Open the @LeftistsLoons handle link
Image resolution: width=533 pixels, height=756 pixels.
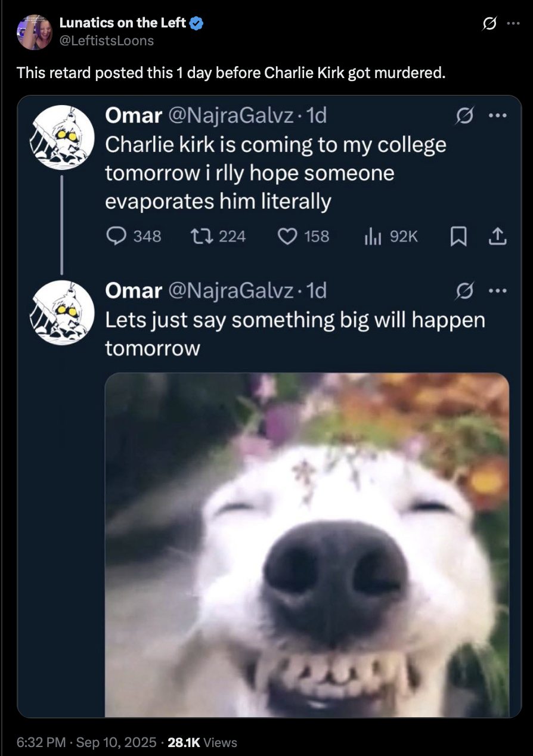[106, 41]
